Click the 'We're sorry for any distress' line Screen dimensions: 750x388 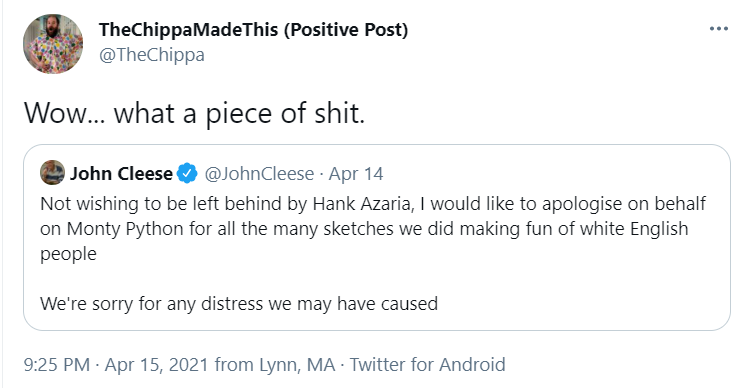click(239, 303)
